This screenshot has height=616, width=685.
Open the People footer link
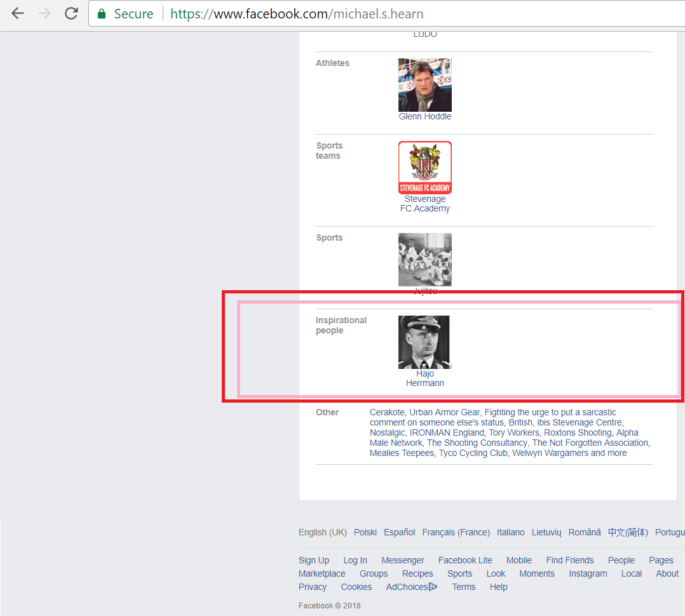click(621, 561)
